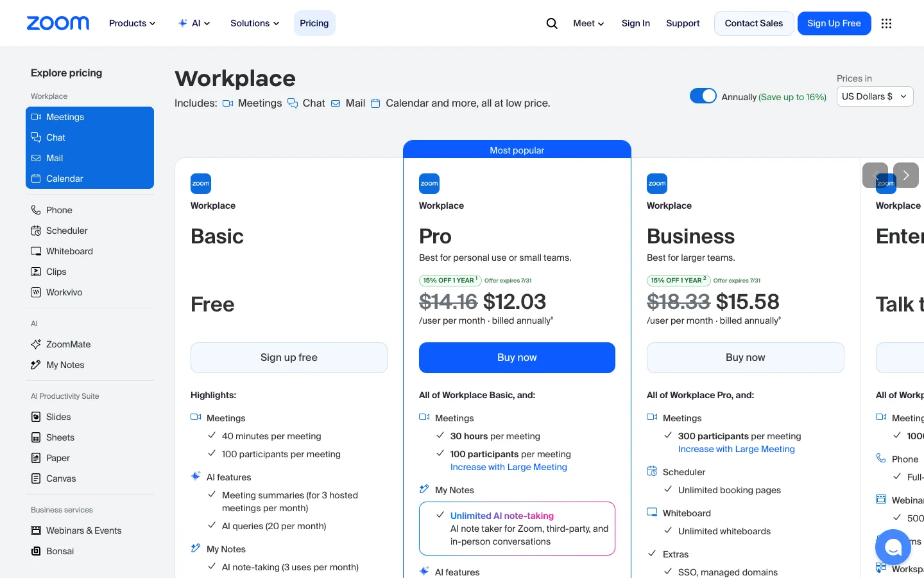
Task: Open Scheduler pricing from sidebar
Action: click(x=90, y=231)
